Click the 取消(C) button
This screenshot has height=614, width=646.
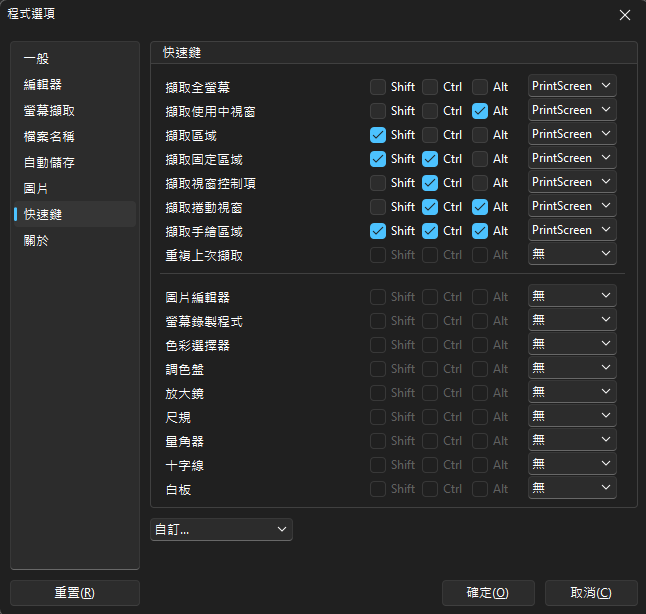point(591,593)
